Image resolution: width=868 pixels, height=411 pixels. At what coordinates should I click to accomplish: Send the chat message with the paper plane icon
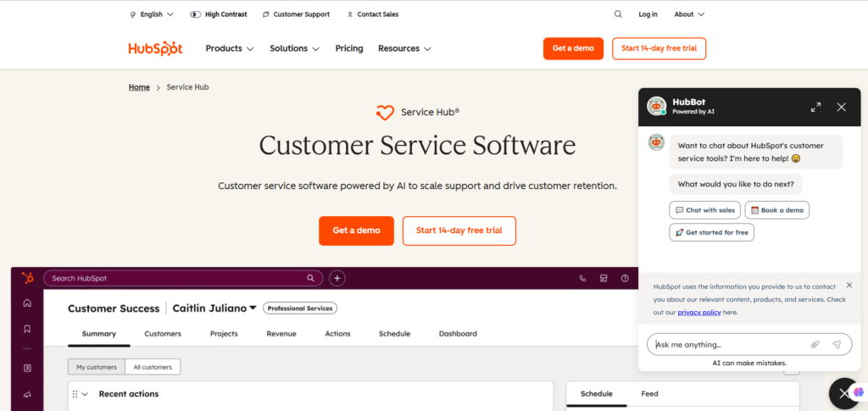(837, 344)
